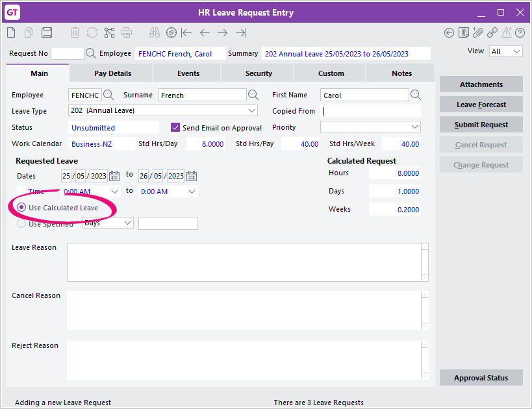This screenshot has width=532, height=409.
Task: Switch to the Pay Details tab
Action: coord(112,73)
